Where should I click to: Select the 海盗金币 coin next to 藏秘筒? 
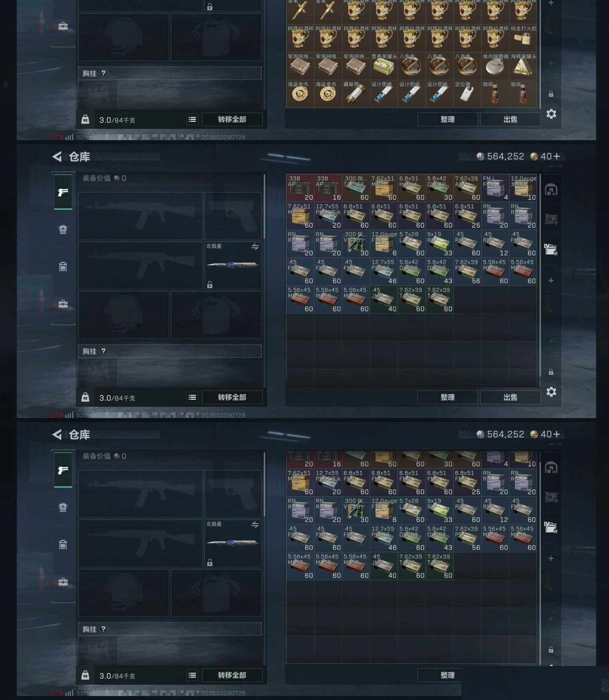(328, 93)
